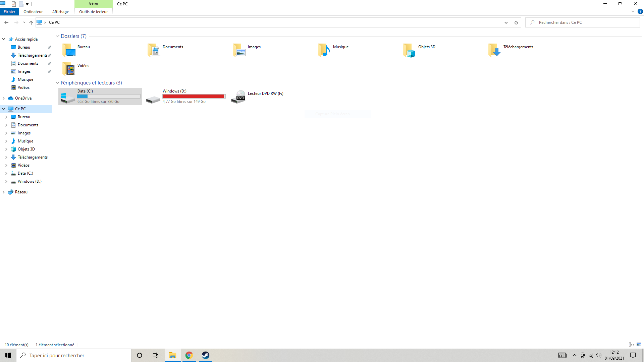The image size is (644, 362).
Task: Launch Steam from the taskbar
Action: 205,355
